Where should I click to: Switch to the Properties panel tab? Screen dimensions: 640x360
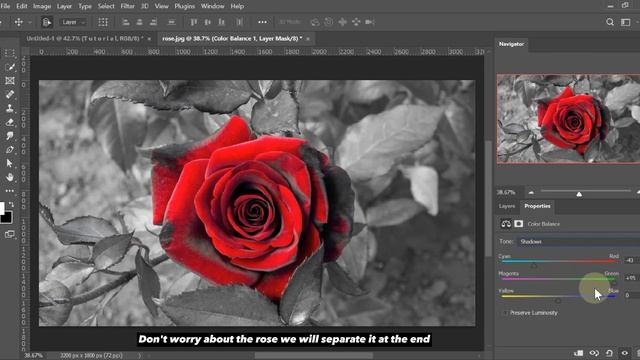point(537,206)
